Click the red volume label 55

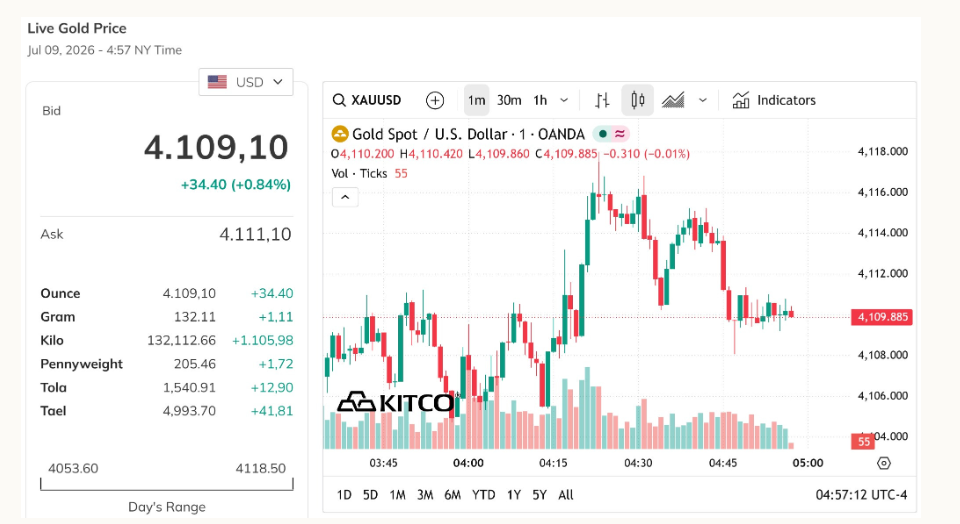click(863, 441)
